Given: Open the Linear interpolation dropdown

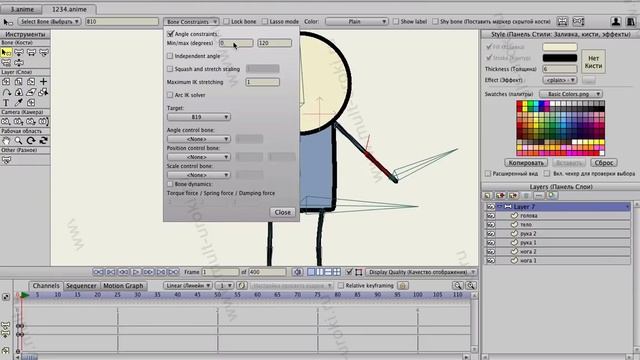Looking at the screenshot, I should pyautogui.click(x=188, y=286).
